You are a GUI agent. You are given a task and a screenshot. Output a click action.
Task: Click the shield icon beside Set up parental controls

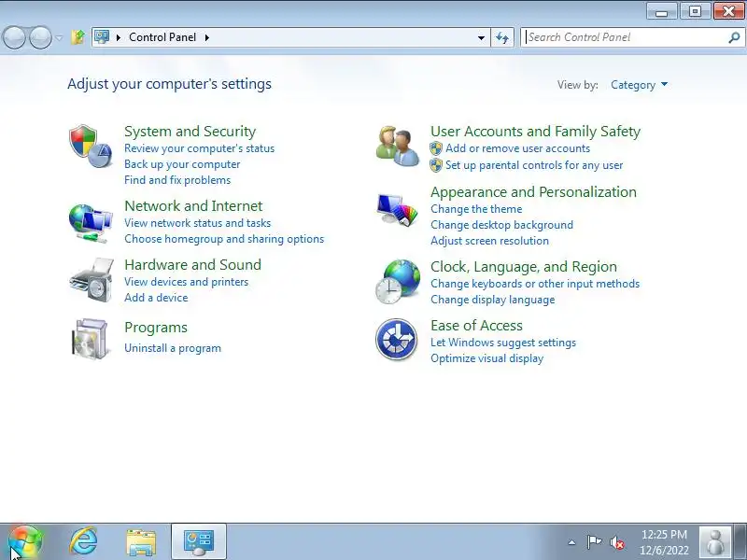point(436,165)
